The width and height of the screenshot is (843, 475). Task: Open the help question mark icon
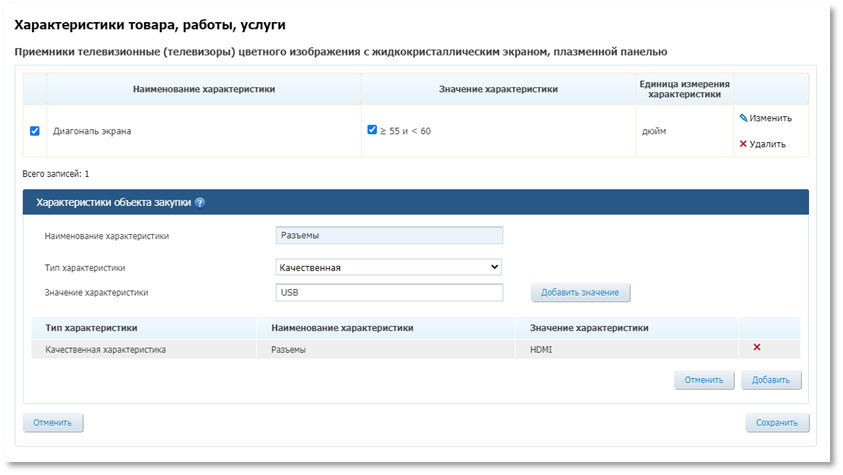[x=200, y=202]
